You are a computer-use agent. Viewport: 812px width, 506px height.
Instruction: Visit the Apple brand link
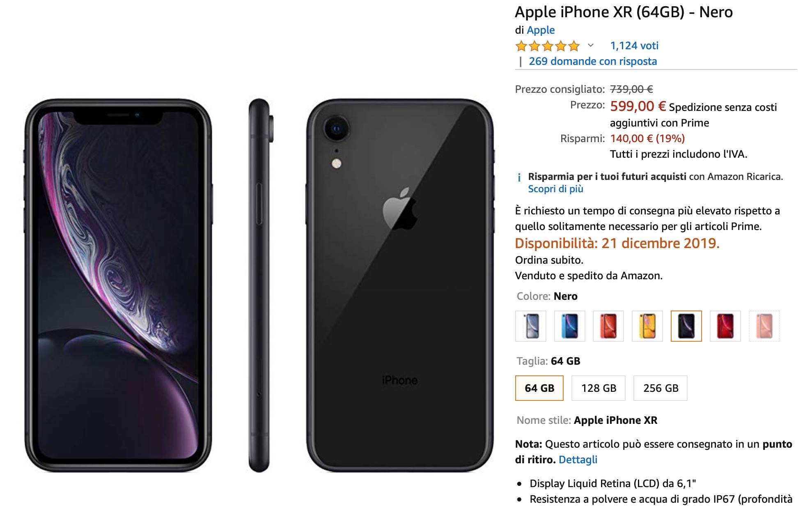coord(541,30)
